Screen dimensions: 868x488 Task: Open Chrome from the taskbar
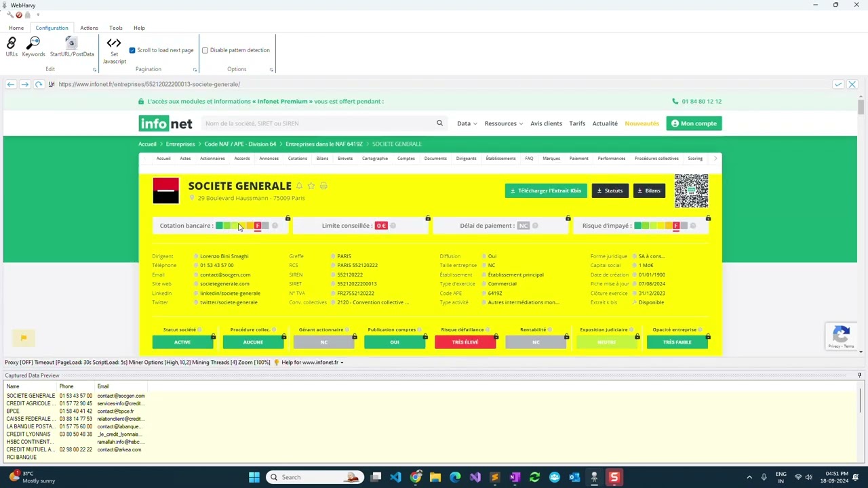[x=416, y=477]
